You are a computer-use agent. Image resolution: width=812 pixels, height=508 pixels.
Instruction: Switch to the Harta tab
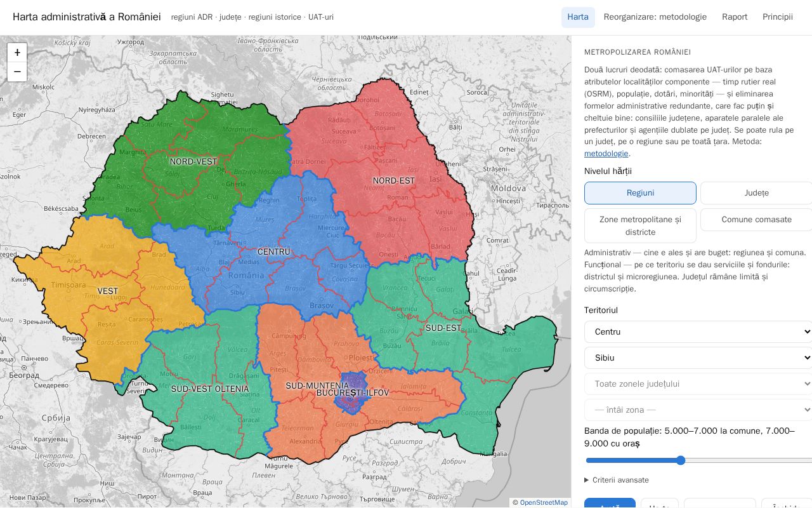[578, 17]
